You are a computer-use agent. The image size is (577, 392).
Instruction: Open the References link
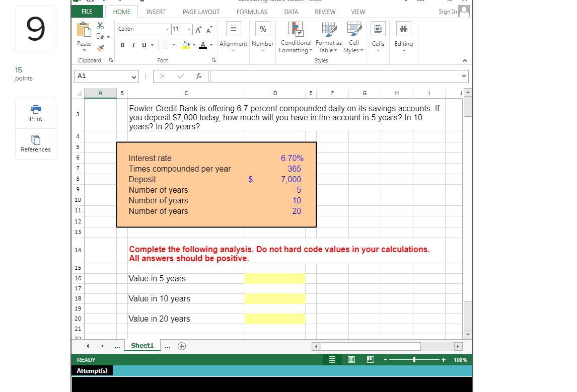tap(35, 144)
